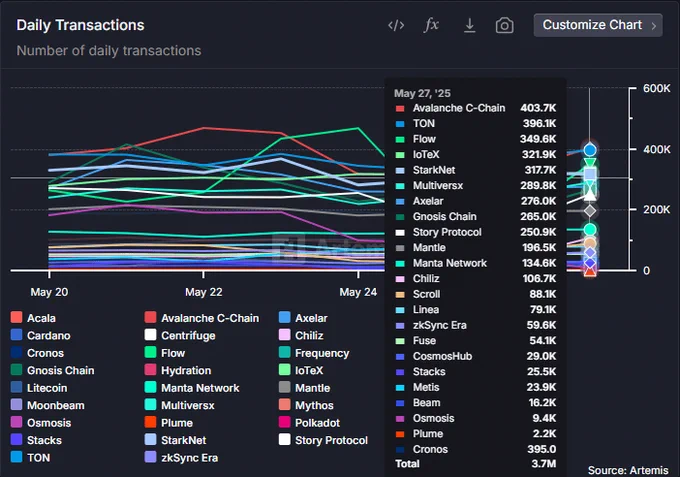680x477 pixels.
Task: Toggle Acala series in legend
Action: coord(34,318)
